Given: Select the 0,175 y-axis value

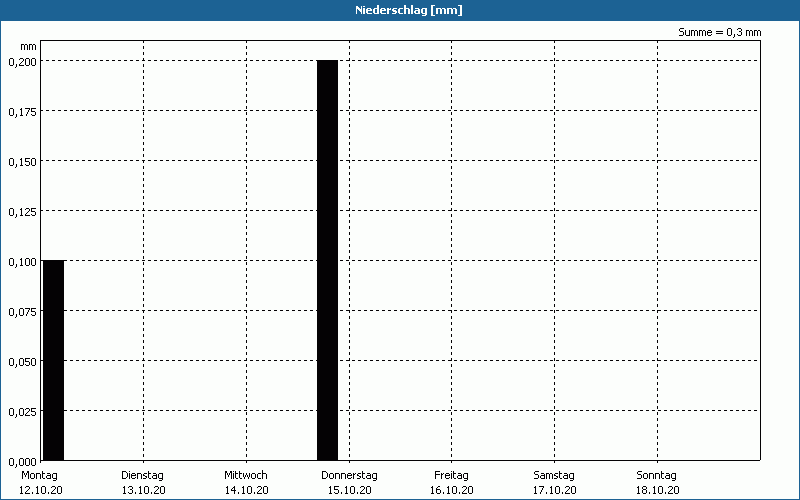Looking at the screenshot, I should (x=22, y=111).
